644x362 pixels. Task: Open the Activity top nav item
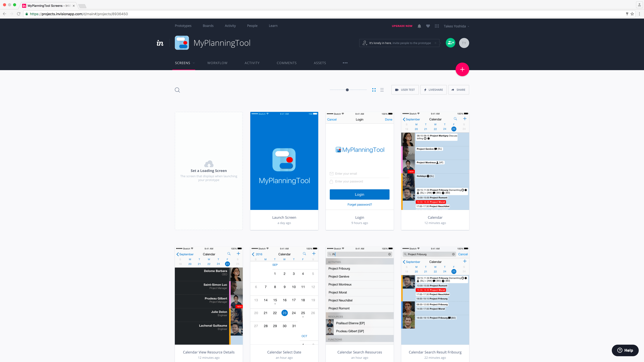pyautogui.click(x=230, y=26)
